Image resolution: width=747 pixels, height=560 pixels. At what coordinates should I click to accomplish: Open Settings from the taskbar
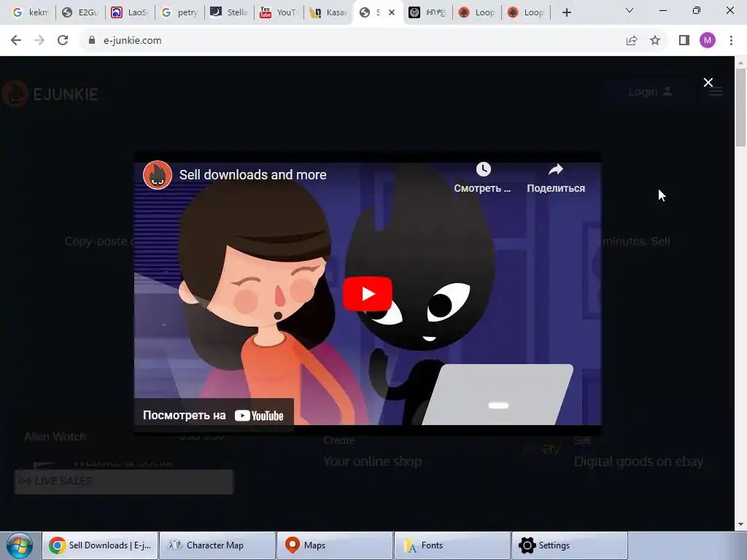(x=569, y=545)
